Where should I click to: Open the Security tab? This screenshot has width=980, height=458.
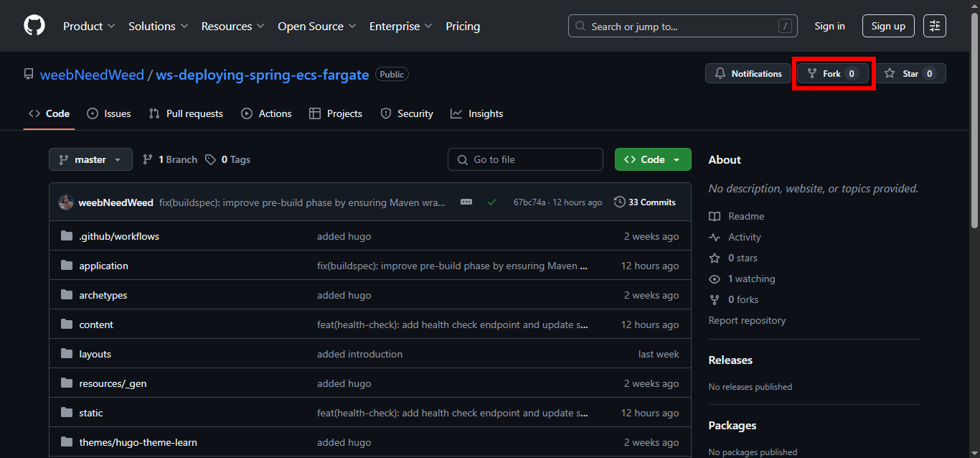click(x=407, y=113)
